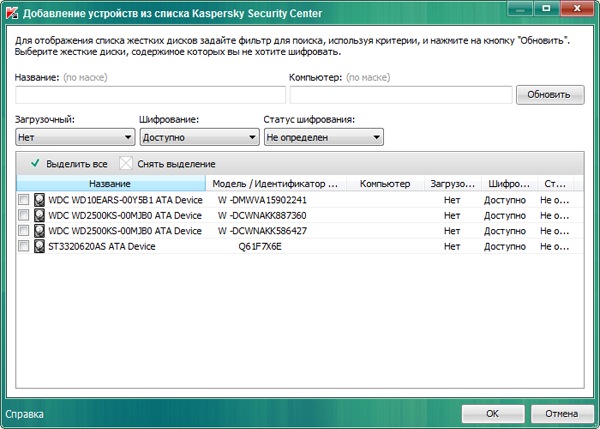Click Доступно cell in WD10EARS row
The width and height of the screenshot is (600, 429).
[x=505, y=200]
